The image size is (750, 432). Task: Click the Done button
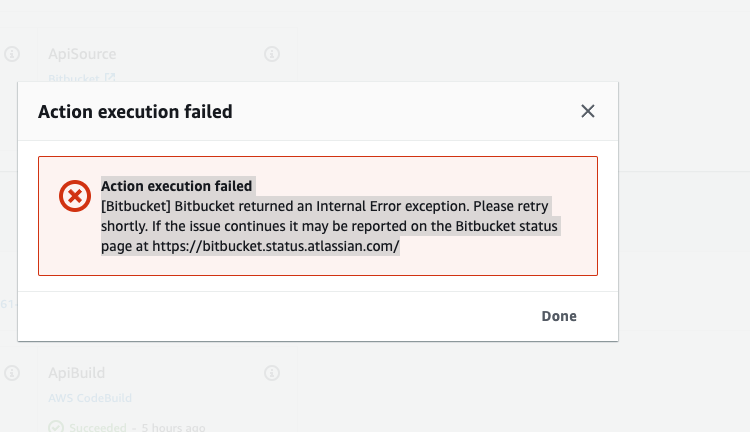tap(559, 316)
